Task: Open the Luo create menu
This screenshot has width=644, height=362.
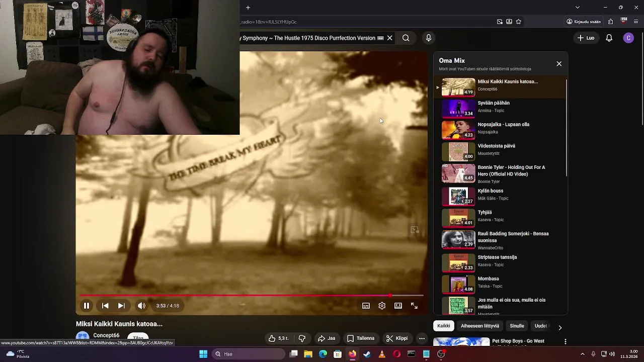Action: [x=586, y=38]
